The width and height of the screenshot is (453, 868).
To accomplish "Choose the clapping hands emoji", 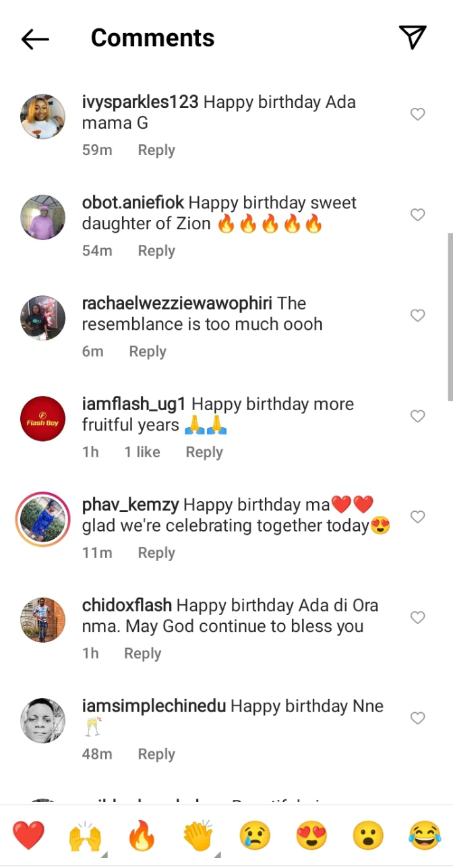I will (x=198, y=837).
